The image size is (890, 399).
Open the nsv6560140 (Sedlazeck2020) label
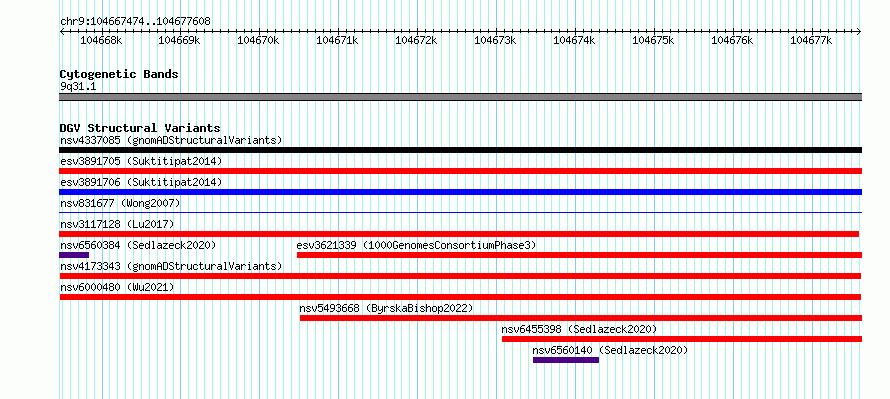pos(610,350)
